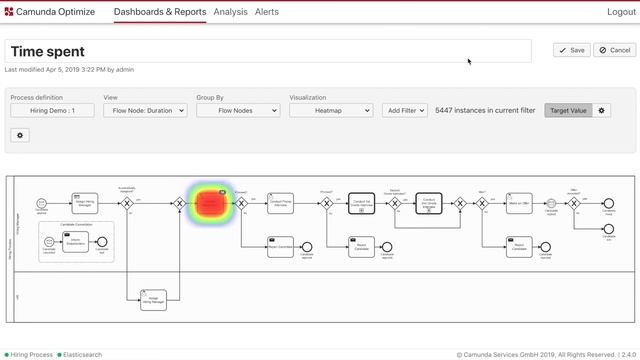
Task: Click the Camunda Optimize logo icon
Action: coord(9,12)
